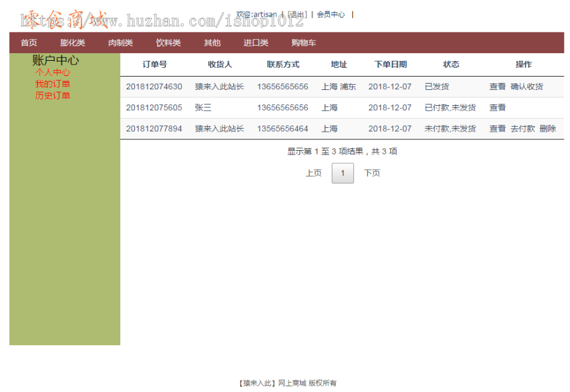The height and width of the screenshot is (392, 570).
Task: Open the 膨化类 category tab
Action: [x=72, y=42]
